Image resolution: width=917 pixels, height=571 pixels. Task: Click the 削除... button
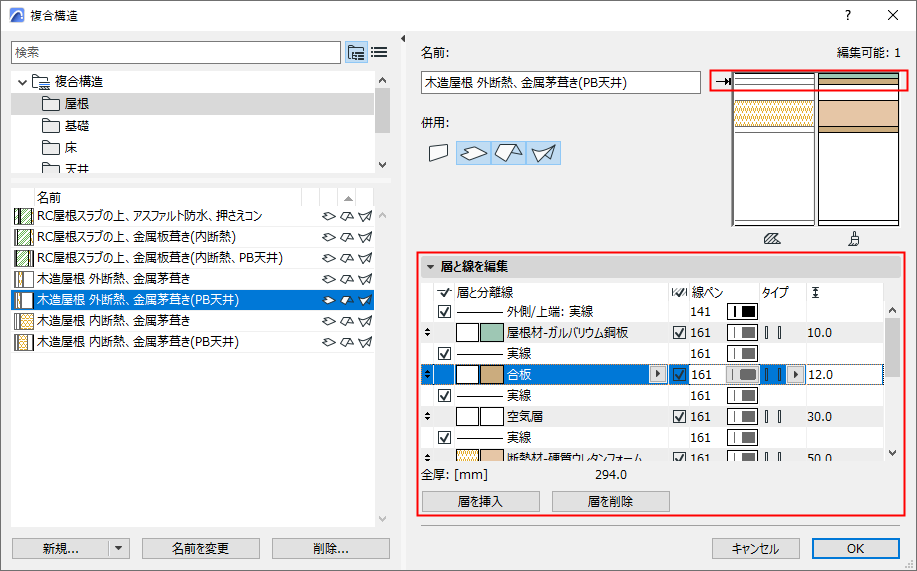coord(330,548)
